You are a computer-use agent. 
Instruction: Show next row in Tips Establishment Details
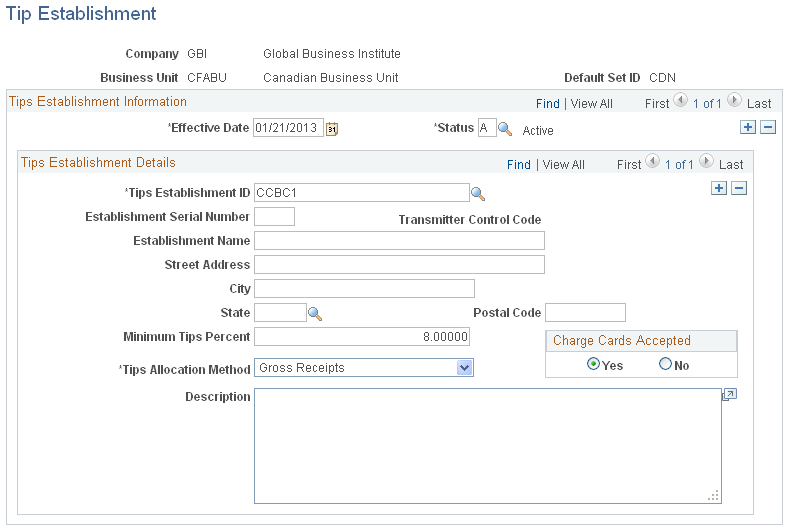pyautogui.click(x=706, y=162)
